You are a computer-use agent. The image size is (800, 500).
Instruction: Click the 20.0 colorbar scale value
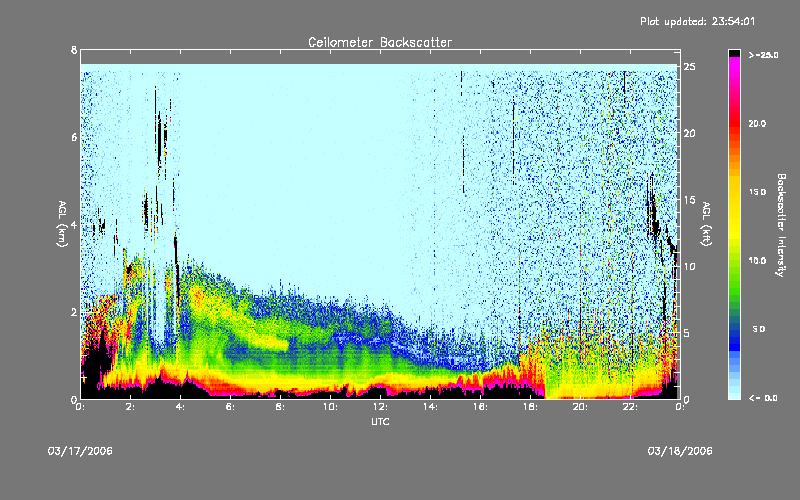[x=757, y=123]
